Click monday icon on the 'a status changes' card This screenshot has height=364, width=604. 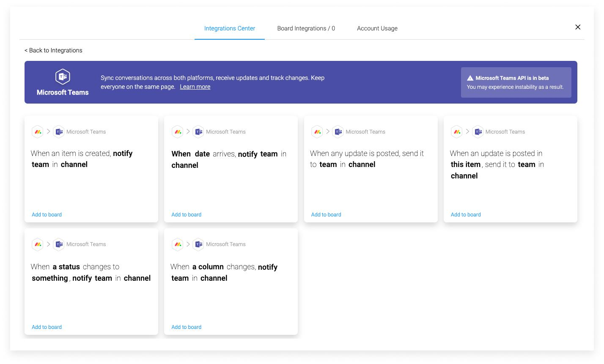click(x=38, y=244)
